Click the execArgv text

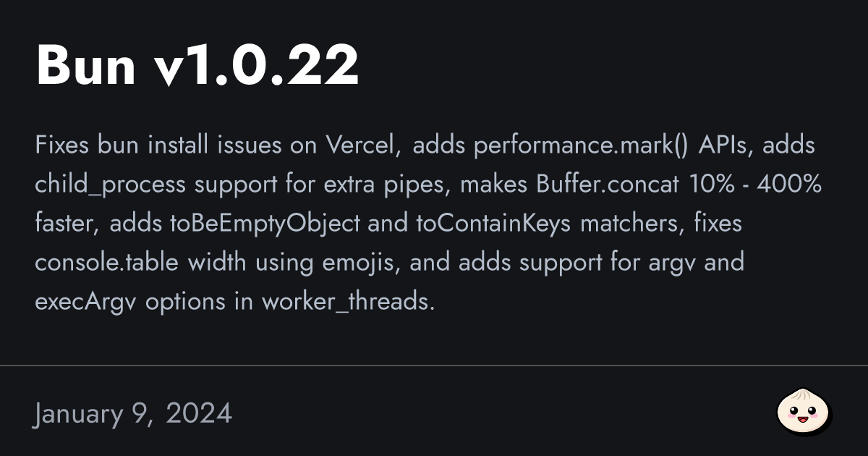click(x=87, y=302)
